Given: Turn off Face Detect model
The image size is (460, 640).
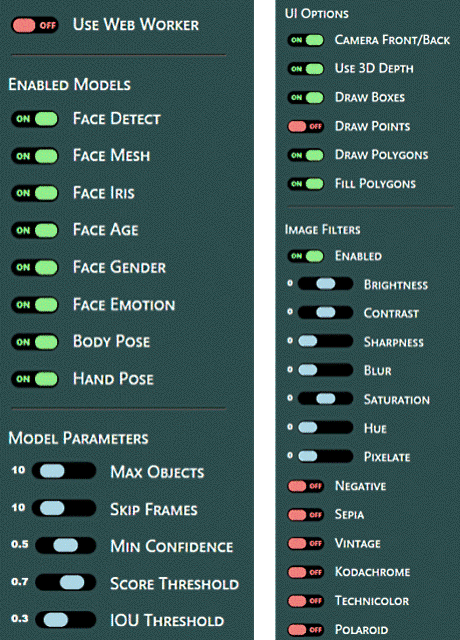Looking at the screenshot, I should [x=35, y=119].
